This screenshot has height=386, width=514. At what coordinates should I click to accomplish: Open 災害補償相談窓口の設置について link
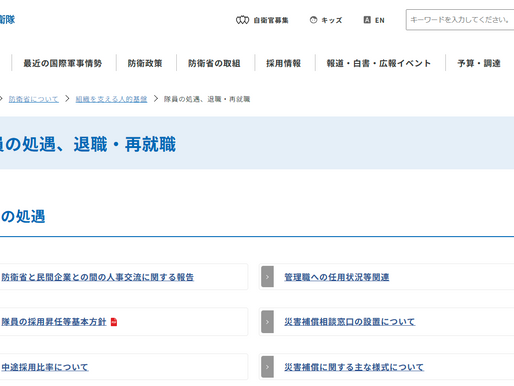[350, 322]
